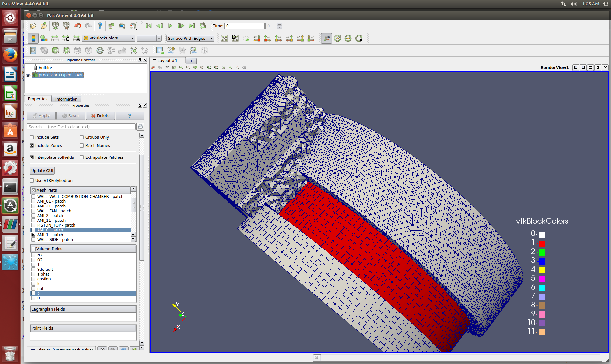Reset camera view icon
The image size is (611, 364).
224,38
